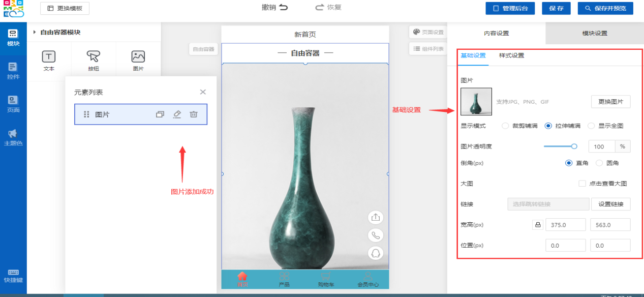Choose 圆角 rounded corner option
Viewport: 644px width, 297px height.
click(x=599, y=163)
